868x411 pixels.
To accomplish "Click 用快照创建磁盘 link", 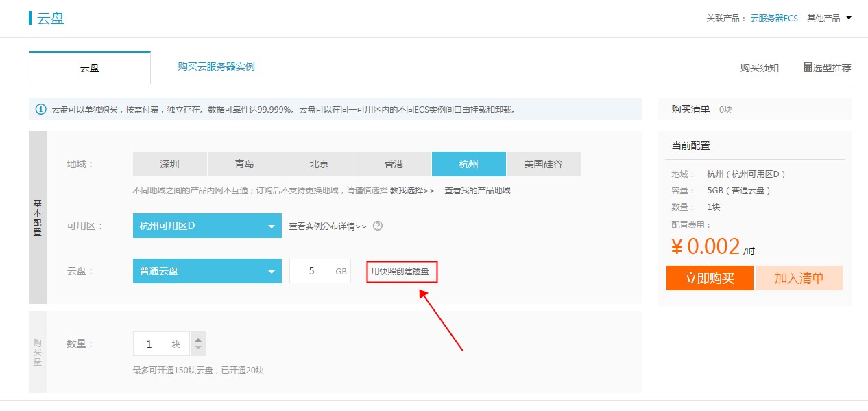I will 401,272.
